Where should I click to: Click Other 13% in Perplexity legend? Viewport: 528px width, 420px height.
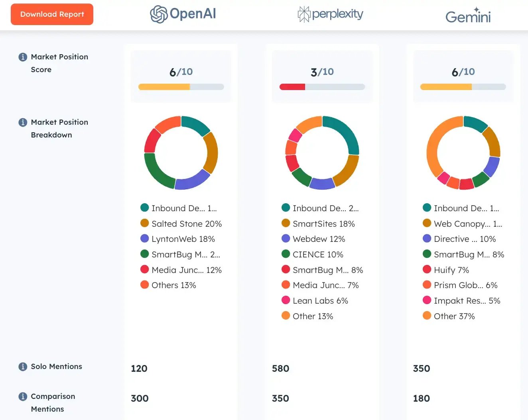[313, 316]
